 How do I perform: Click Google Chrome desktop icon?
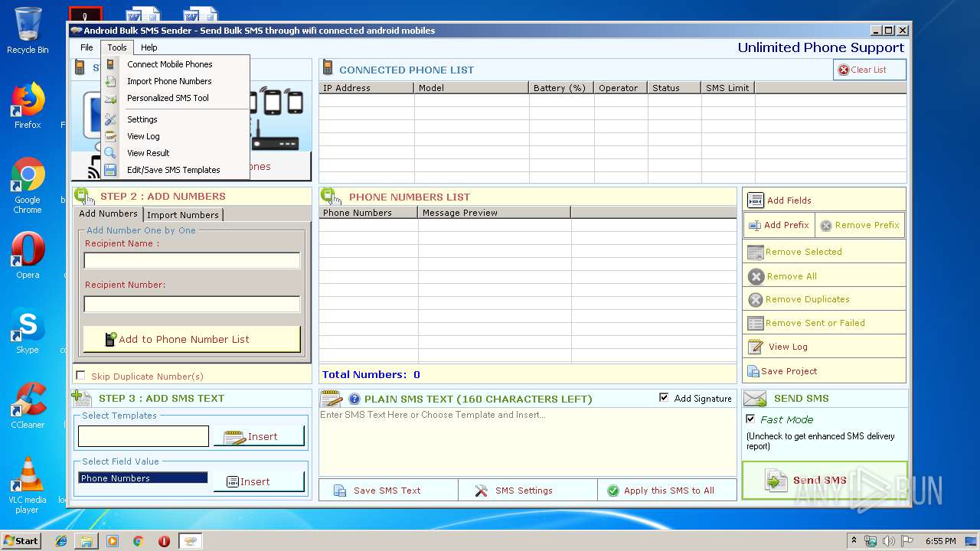[x=28, y=186]
